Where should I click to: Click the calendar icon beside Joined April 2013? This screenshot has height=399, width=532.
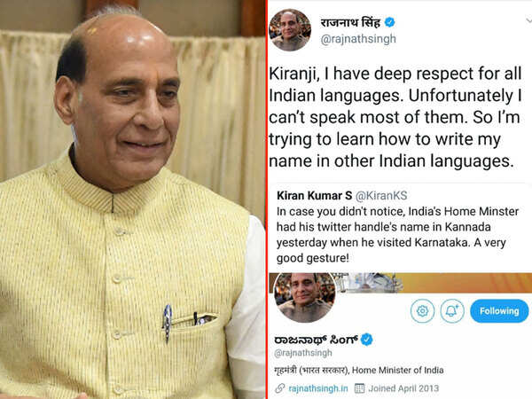359,388
